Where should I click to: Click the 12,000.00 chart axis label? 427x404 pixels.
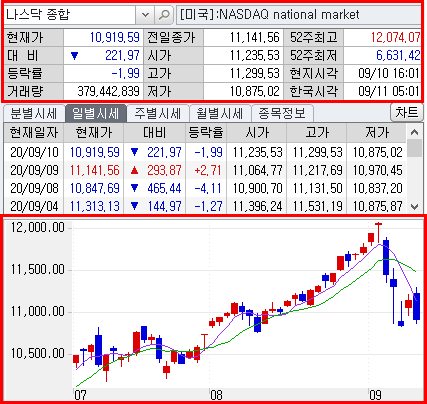37,227
